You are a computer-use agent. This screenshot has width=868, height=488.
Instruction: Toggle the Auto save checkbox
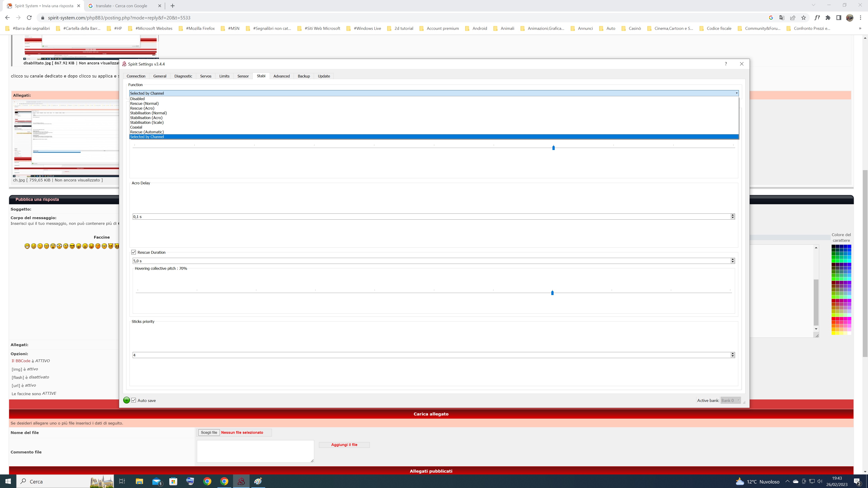click(x=134, y=400)
